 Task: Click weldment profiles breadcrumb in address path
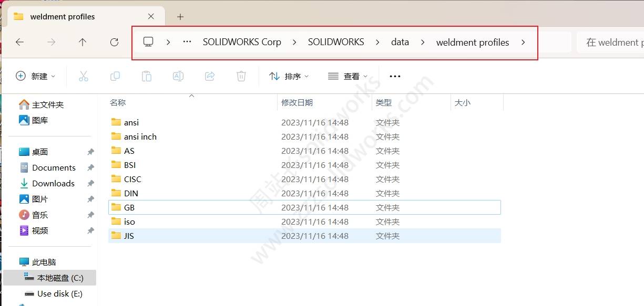tap(473, 42)
